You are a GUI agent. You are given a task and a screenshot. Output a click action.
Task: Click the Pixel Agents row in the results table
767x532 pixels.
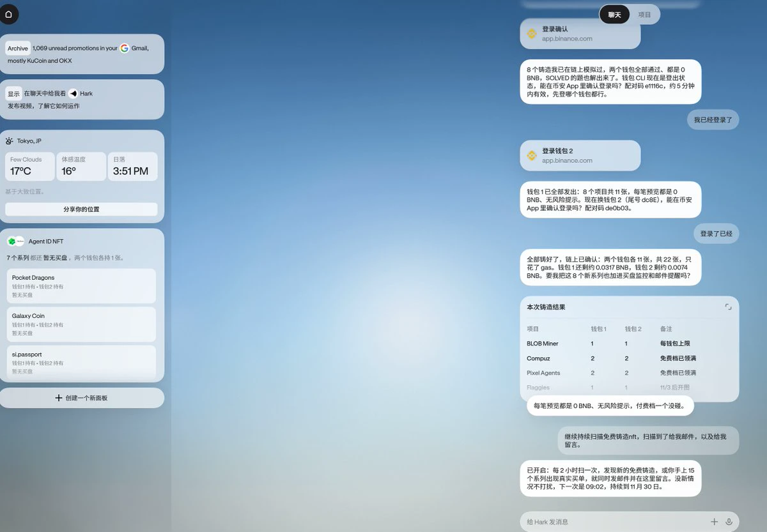tap(630, 373)
